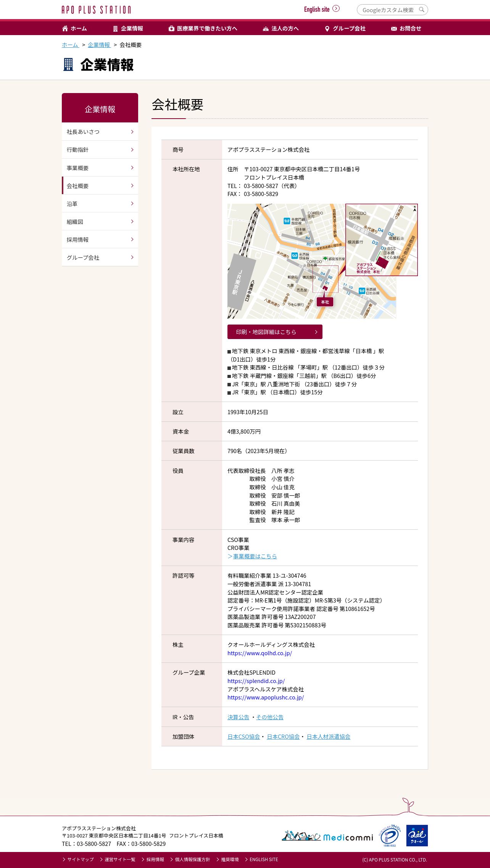This screenshot has width=490, height=868.
Task: Click the envelope icon beside お問合せ
Action: tap(394, 29)
